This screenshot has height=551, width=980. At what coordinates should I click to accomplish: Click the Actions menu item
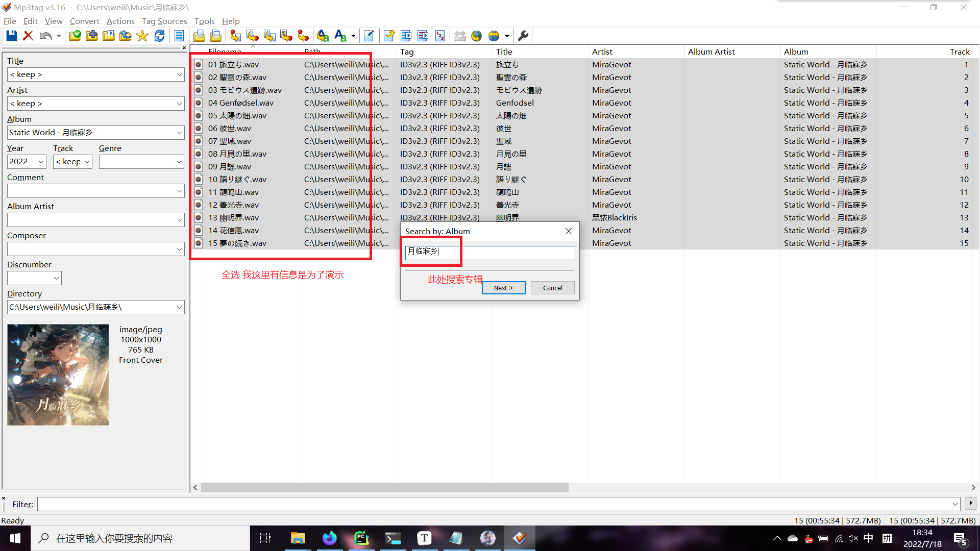pos(119,21)
